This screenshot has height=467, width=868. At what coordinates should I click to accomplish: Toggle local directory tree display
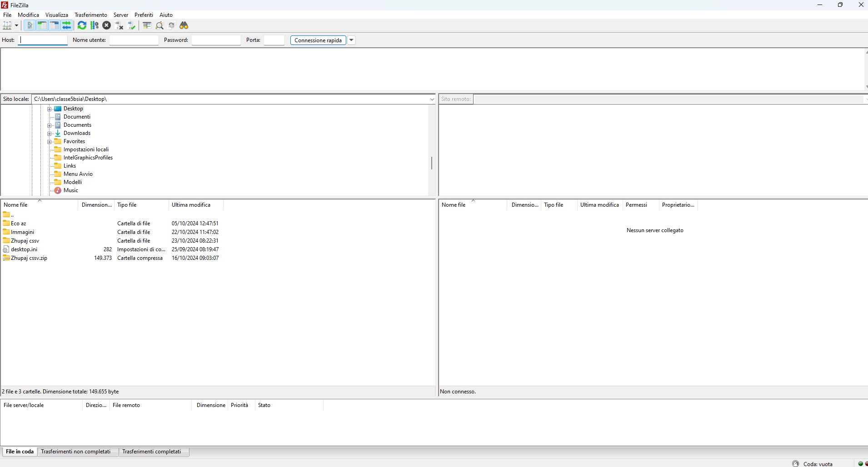(42, 25)
